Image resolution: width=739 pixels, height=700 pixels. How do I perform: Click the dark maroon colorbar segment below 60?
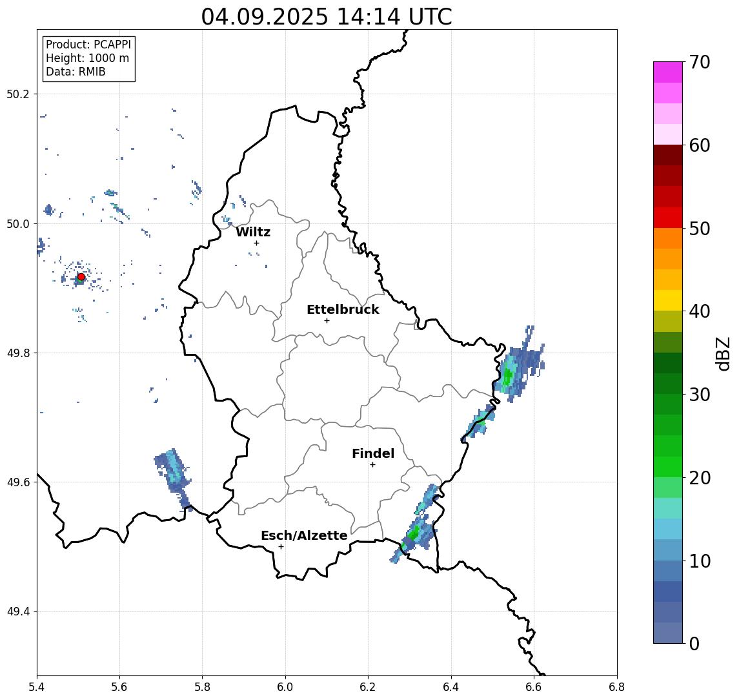pyautogui.click(x=668, y=155)
